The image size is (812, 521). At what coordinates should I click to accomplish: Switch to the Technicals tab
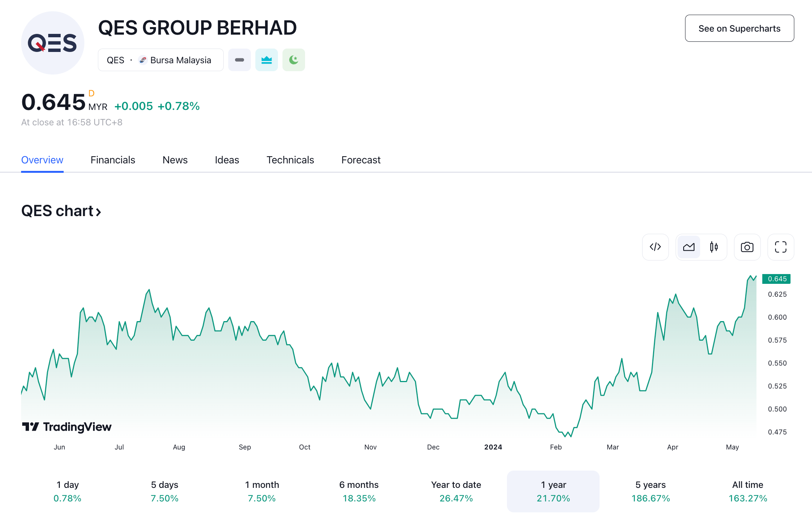tap(290, 160)
